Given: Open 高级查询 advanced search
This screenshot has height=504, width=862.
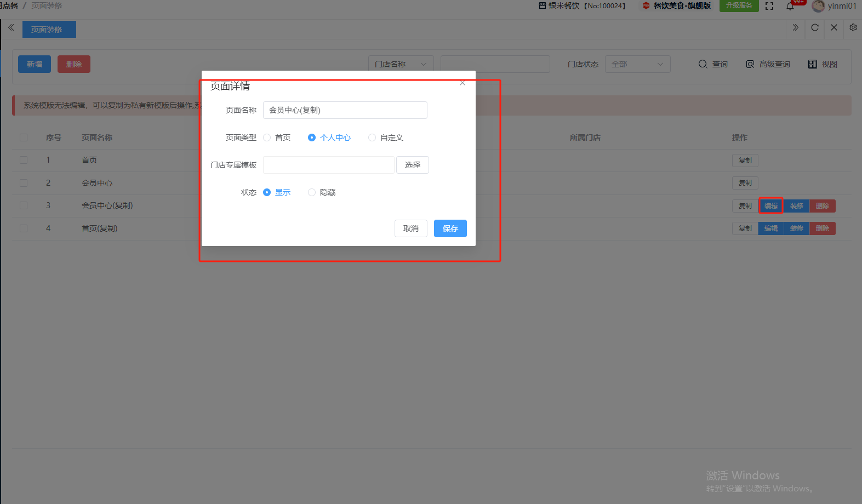Looking at the screenshot, I should [768, 64].
